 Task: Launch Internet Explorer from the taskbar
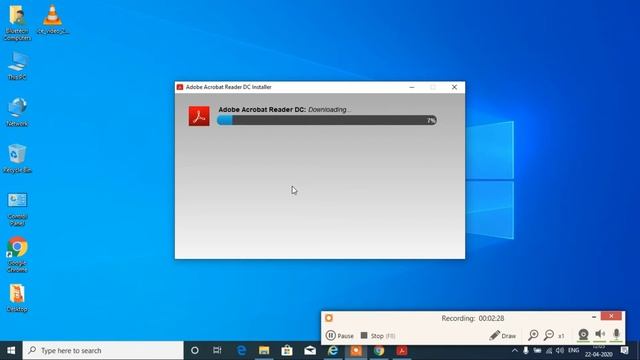[x=333, y=351]
